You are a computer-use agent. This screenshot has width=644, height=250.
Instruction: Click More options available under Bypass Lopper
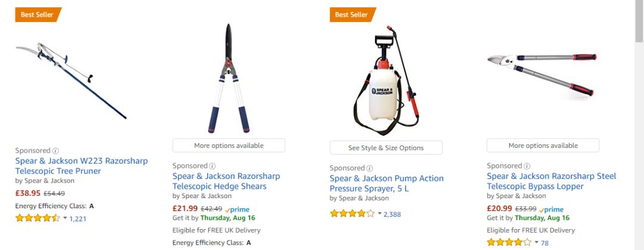pyautogui.click(x=543, y=146)
